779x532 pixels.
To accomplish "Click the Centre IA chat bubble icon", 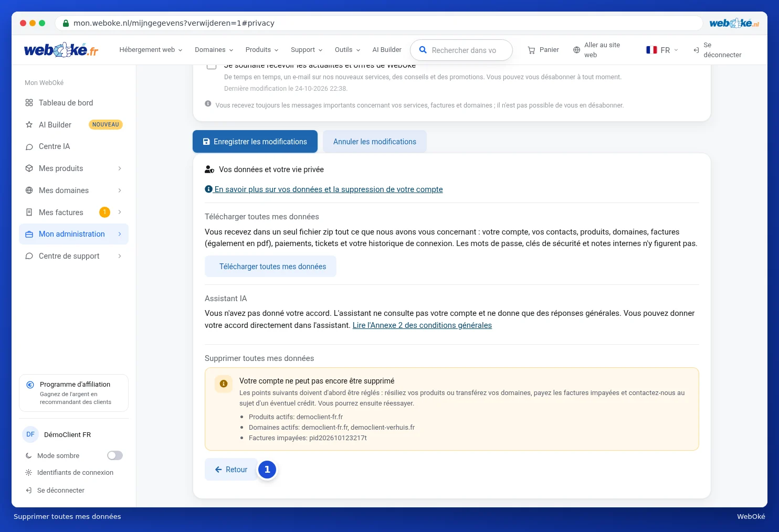I will (29, 147).
